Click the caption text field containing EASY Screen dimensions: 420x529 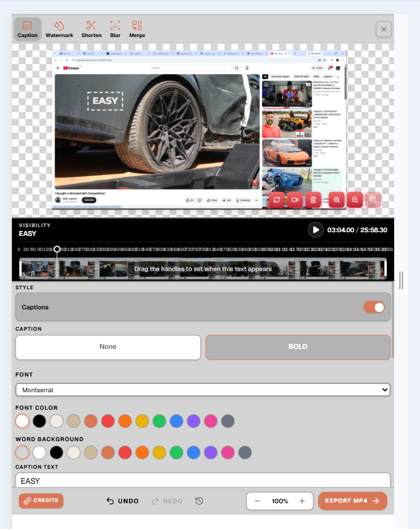point(203,481)
